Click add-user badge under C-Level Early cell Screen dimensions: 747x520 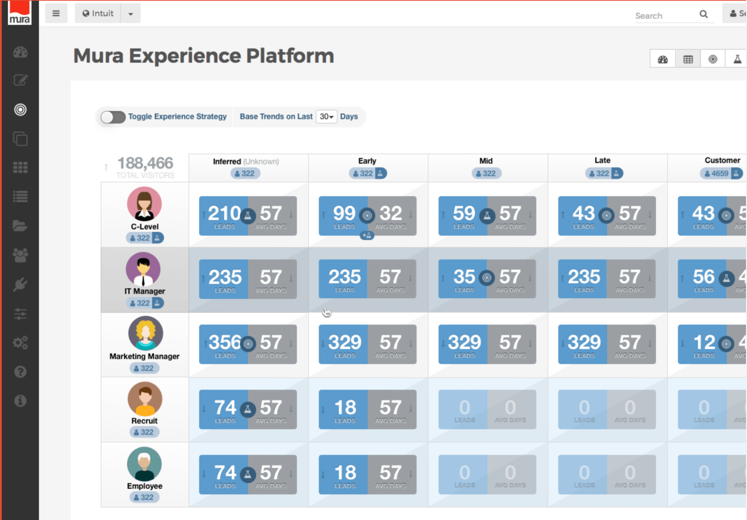(x=367, y=235)
